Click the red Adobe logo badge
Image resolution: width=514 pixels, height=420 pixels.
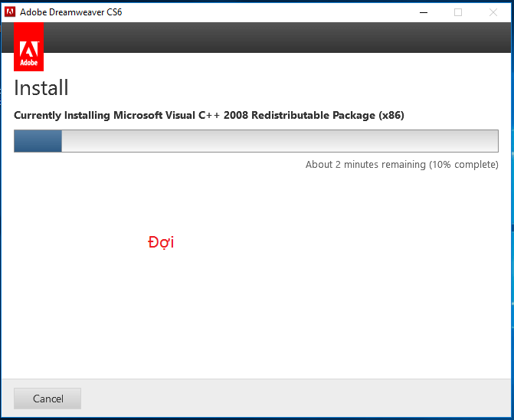point(28,47)
